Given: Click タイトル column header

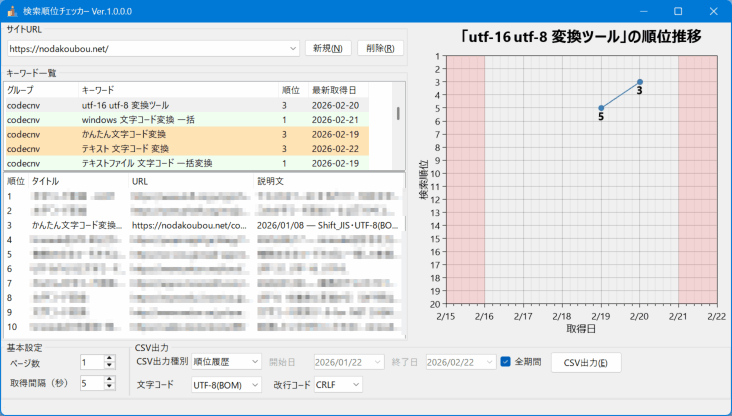Looking at the screenshot, I should (78, 181).
